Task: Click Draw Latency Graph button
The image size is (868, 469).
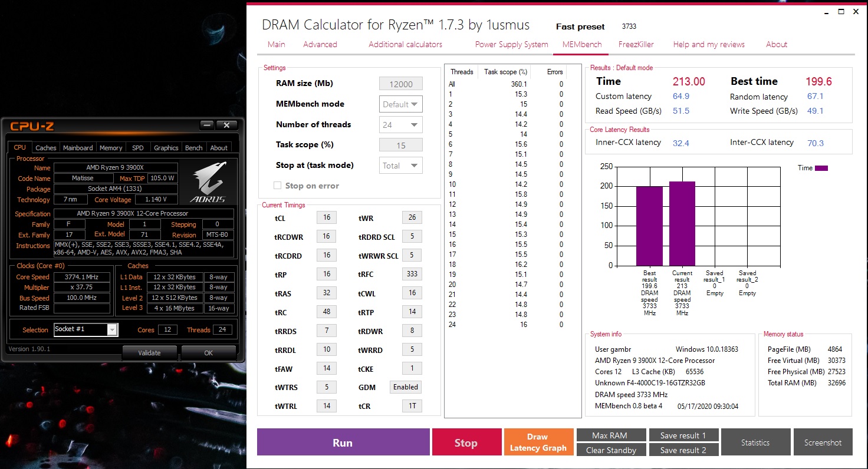Action: click(x=538, y=442)
